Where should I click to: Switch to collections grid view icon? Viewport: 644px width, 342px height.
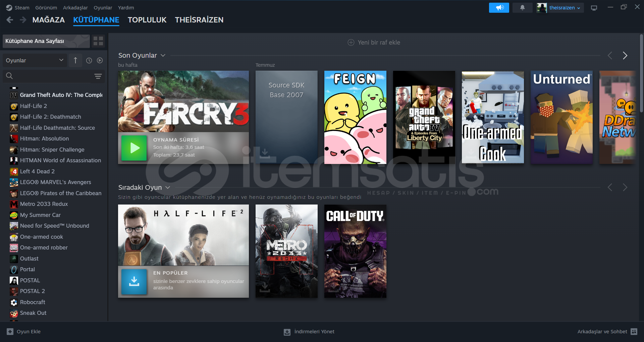98,41
